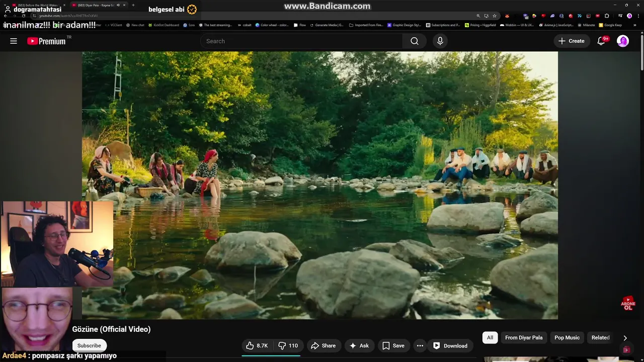
Task: Open the New chat bookmark
Action: coord(135,25)
